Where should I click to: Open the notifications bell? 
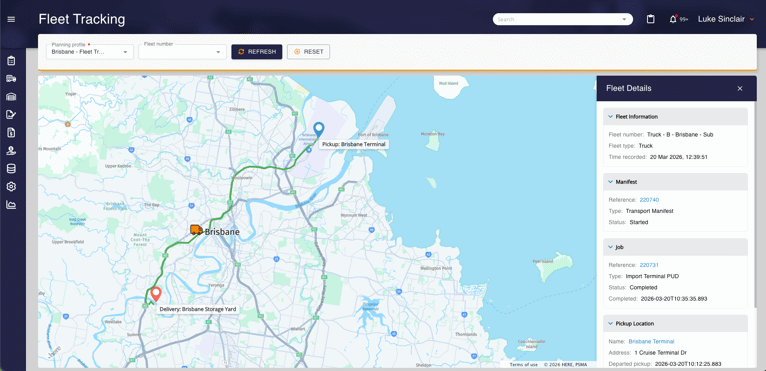673,20
